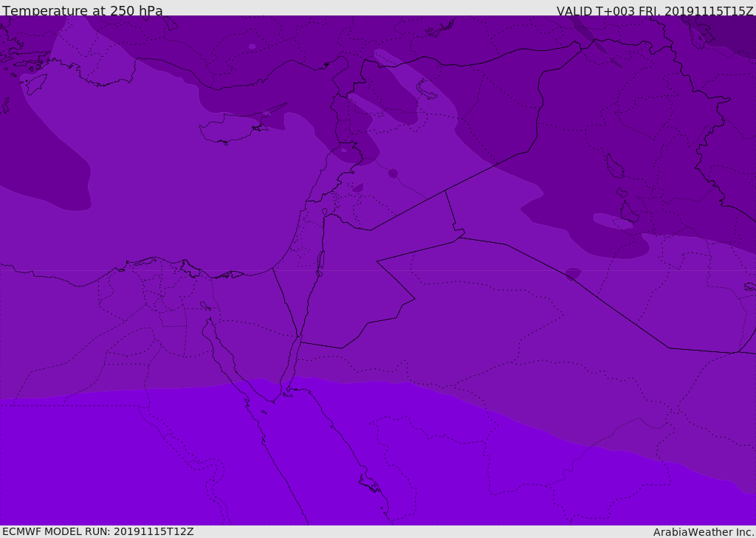This screenshot has height=538, width=756.
Task: Click the 'Temperature at 250 hPa' title
Action: pos(83,10)
